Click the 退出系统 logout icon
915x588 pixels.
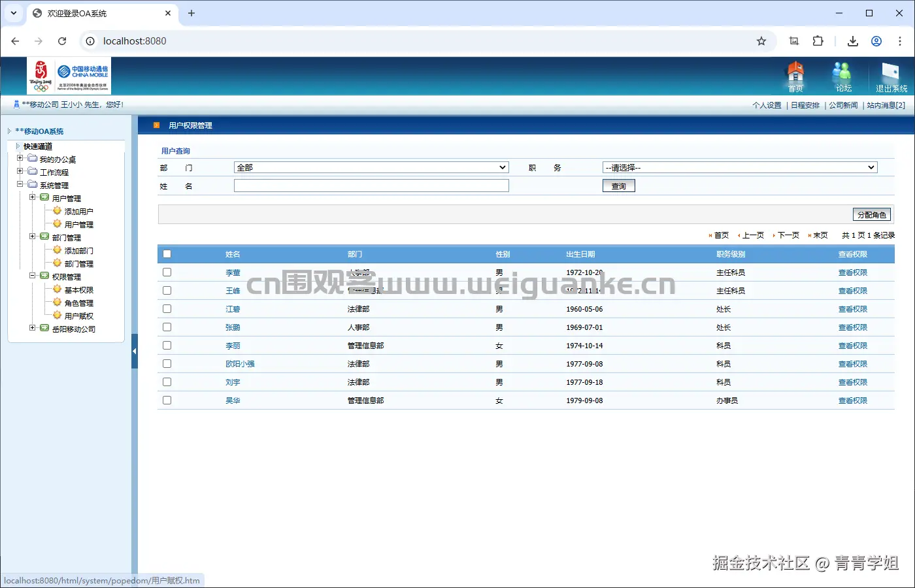tap(891, 77)
